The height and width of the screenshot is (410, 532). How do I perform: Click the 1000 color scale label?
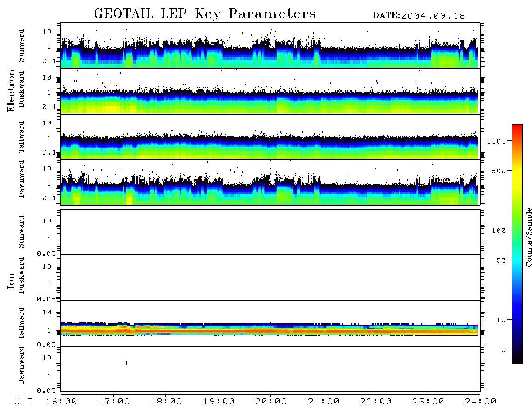coord(497,141)
